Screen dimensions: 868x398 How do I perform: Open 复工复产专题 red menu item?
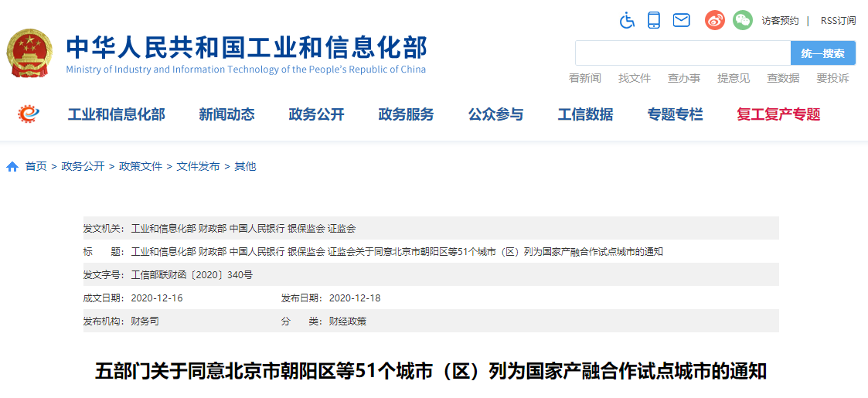[x=778, y=114]
